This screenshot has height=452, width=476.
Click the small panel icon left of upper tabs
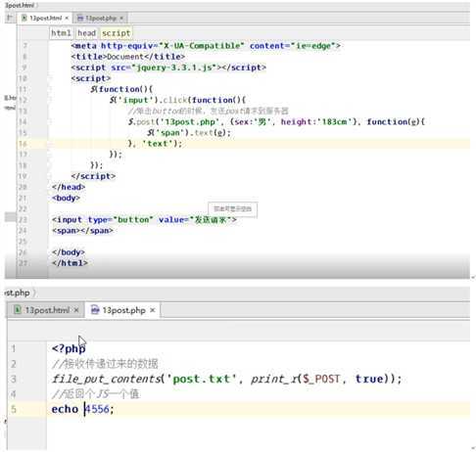pyautogui.click(x=10, y=18)
